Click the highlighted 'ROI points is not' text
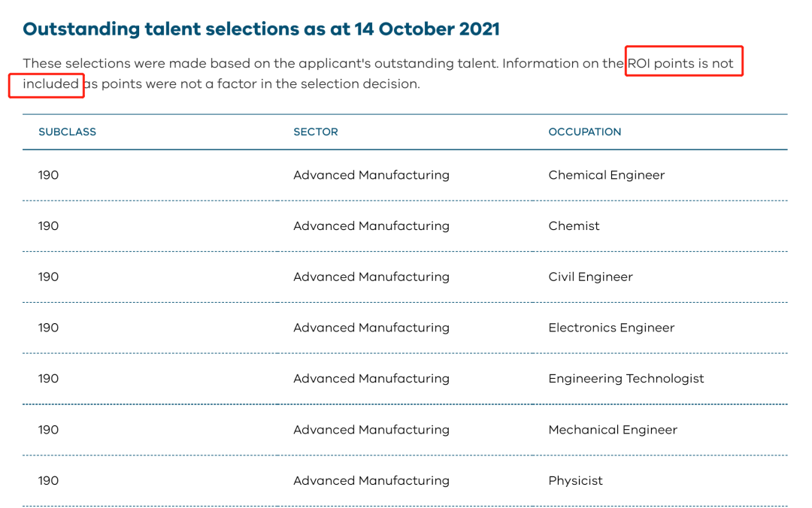Viewport: 812px width, 508px height. tap(680, 63)
